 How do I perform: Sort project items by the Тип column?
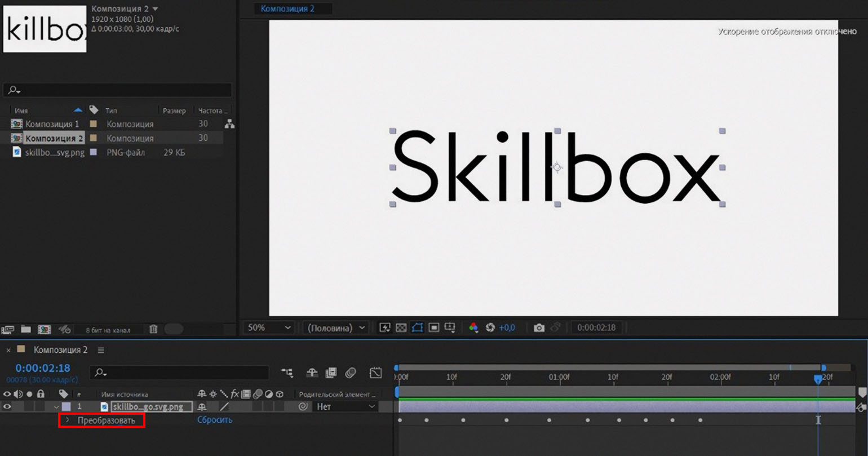point(112,110)
